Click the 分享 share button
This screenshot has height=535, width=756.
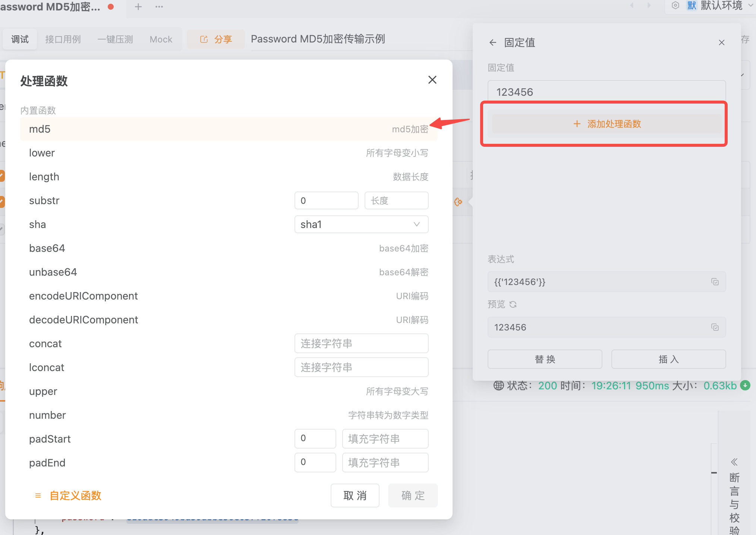(216, 39)
